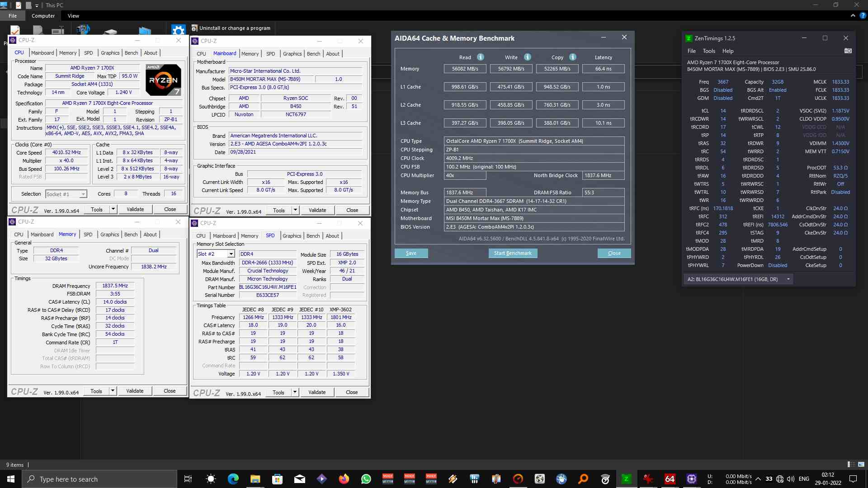The height and width of the screenshot is (488, 868).
Task: Click Memory Latency value 66.4 ns
Action: click(603, 69)
